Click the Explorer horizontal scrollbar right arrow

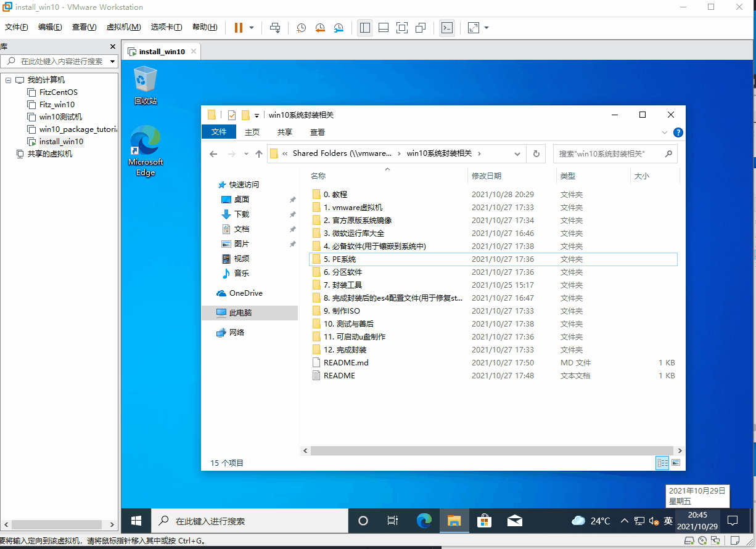pyautogui.click(x=680, y=450)
